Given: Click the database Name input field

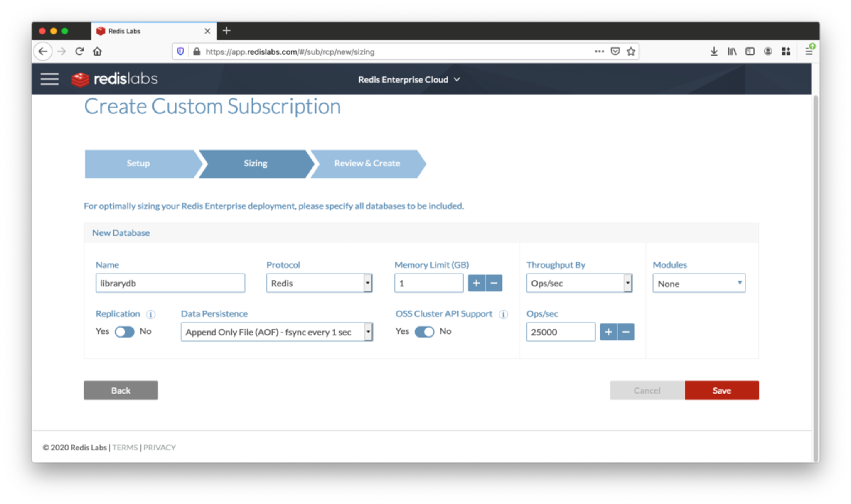Looking at the screenshot, I should point(170,283).
